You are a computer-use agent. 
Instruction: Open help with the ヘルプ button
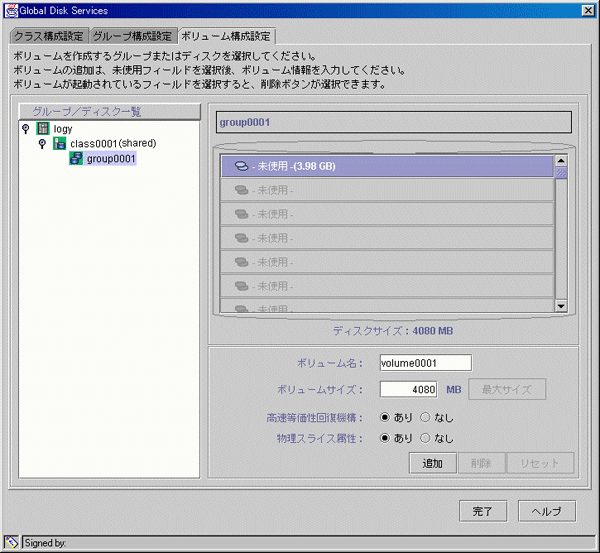(x=546, y=511)
